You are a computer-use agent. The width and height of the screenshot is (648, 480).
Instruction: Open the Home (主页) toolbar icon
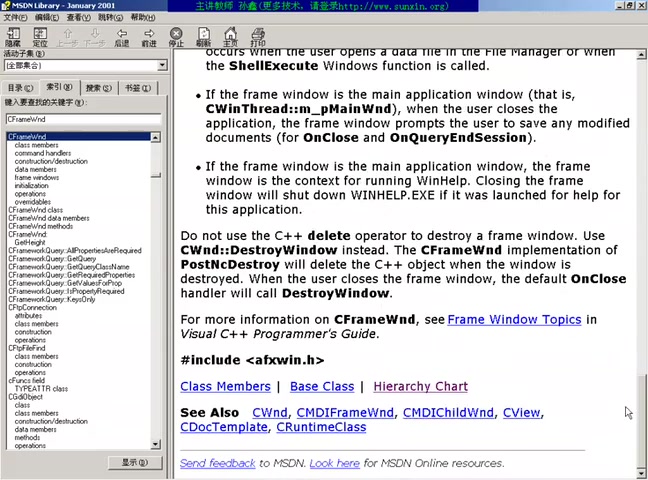pos(230,37)
